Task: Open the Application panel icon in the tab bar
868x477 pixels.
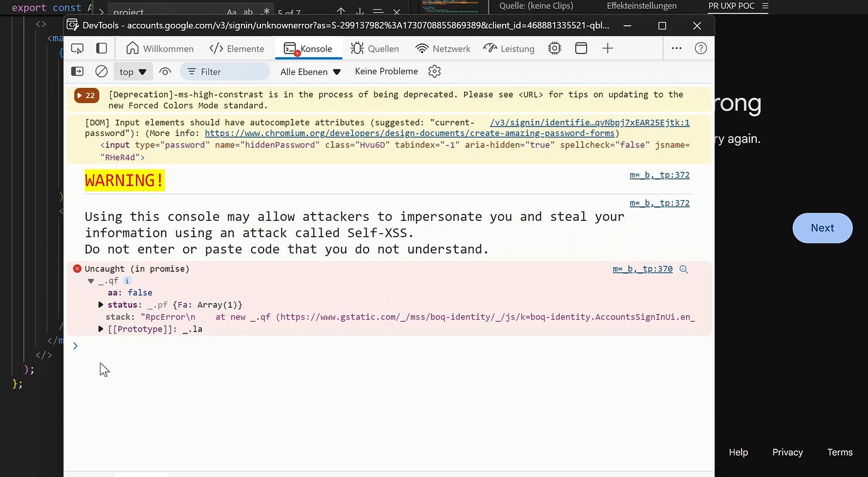Action: [x=581, y=48]
